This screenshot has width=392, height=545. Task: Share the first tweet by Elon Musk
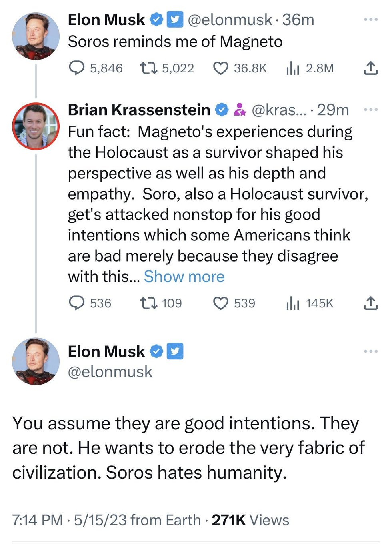click(x=371, y=68)
